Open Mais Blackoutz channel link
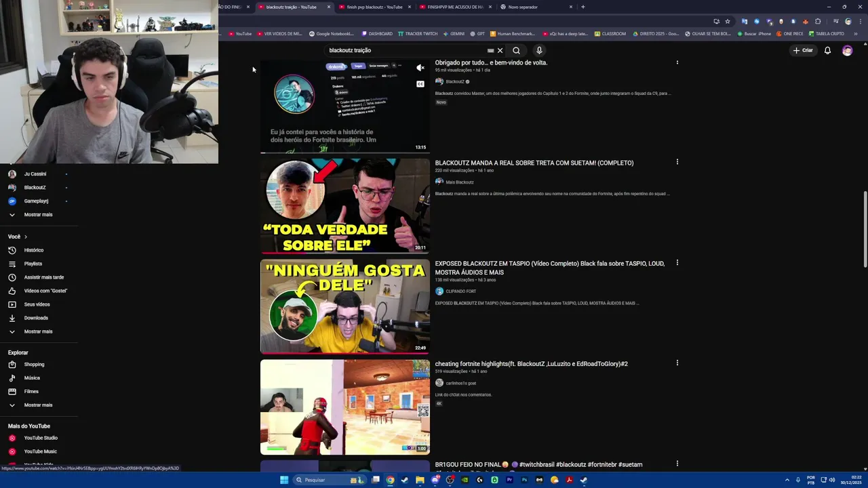This screenshot has height=488, width=868. pos(459,182)
